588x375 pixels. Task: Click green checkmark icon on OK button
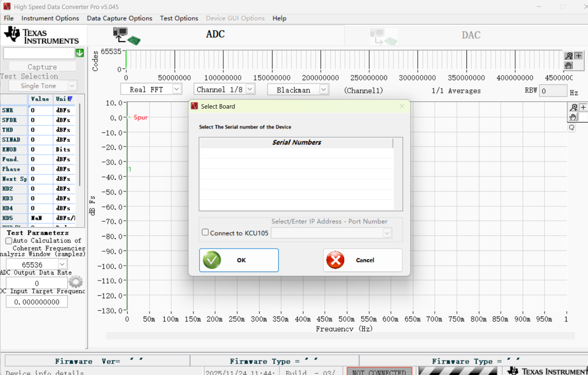coord(212,260)
